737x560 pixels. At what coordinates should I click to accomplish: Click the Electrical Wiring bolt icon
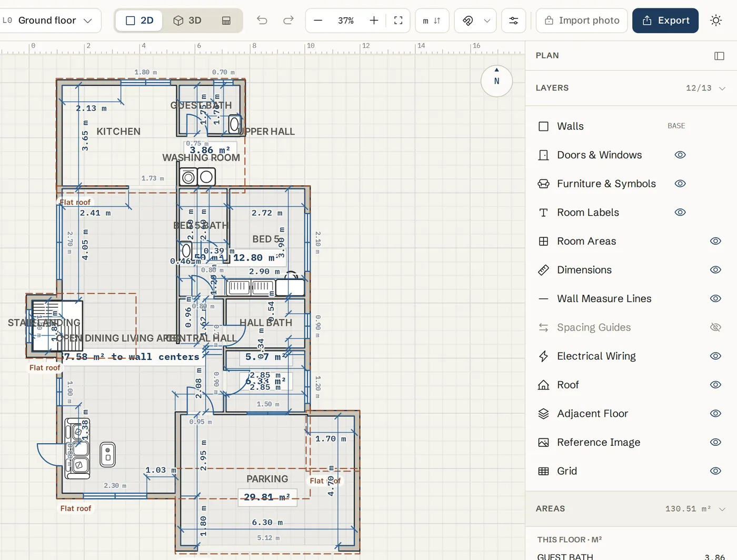544,356
